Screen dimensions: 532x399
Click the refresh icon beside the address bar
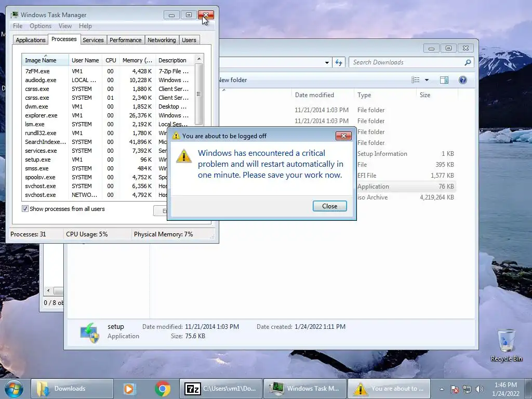click(x=339, y=62)
